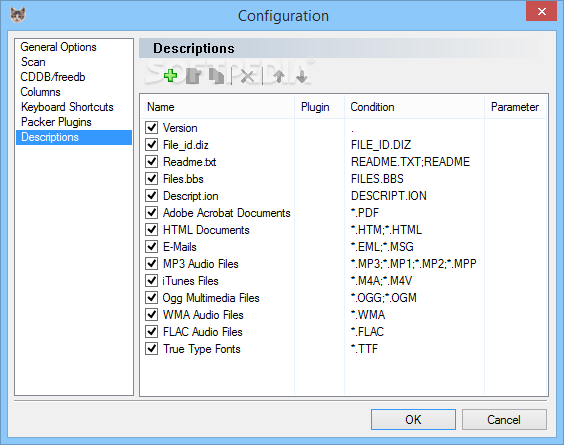Close the Configuration dialog
The width and height of the screenshot is (564, 445).
pos(541,12)
